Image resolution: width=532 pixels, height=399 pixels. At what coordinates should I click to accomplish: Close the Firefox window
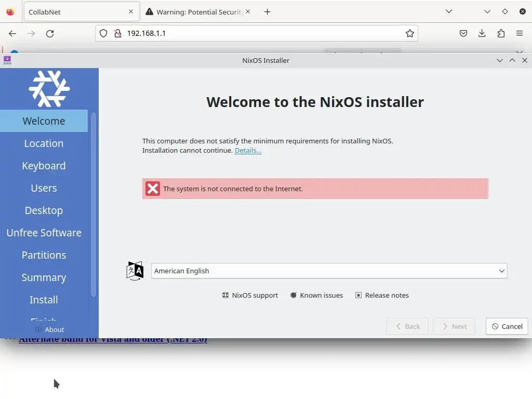pos(523,11)
